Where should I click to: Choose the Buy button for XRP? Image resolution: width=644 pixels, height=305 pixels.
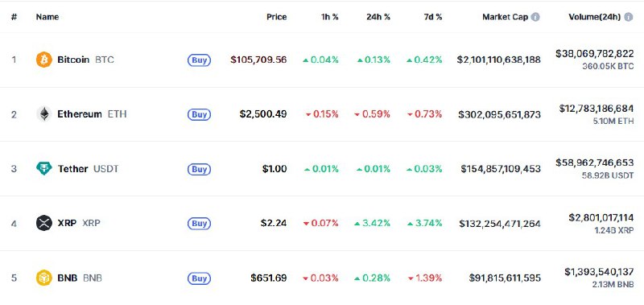(x=199, y=224)
